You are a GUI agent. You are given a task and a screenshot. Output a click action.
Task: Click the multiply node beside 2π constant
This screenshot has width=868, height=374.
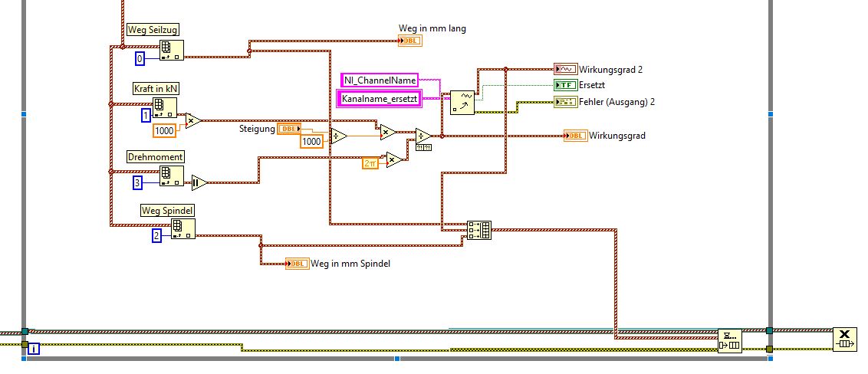(395, 160)
